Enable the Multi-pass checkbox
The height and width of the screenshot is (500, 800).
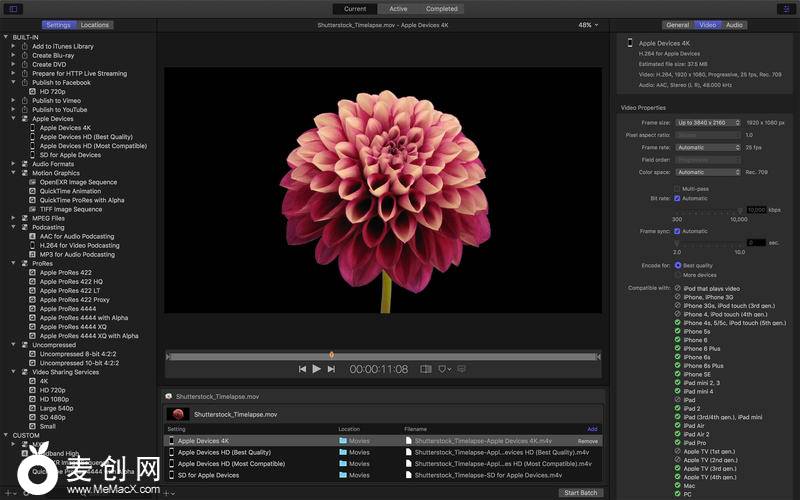677,188
